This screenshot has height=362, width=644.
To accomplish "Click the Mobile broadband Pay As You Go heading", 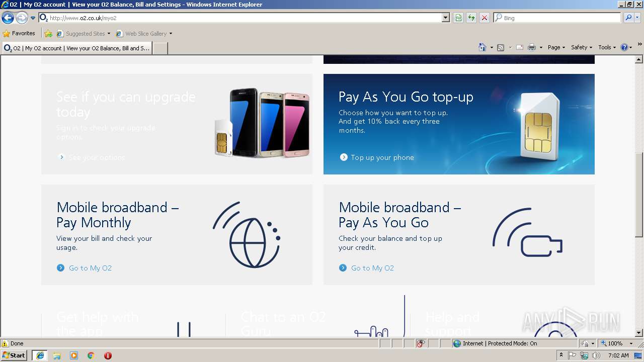I will [400, 215].
